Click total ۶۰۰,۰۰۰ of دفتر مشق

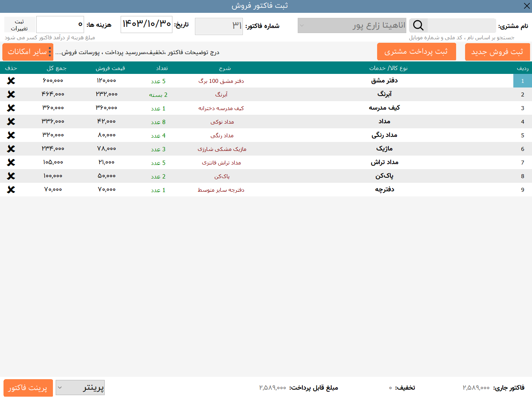pyautogui.click(x=53, y=80)
